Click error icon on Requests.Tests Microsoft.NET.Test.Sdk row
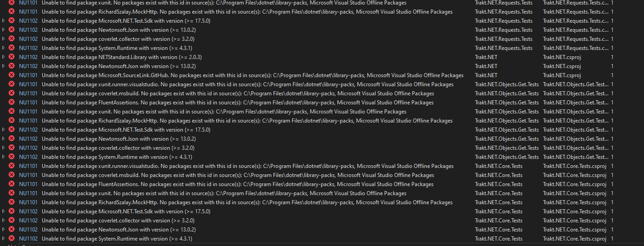Viewport: 644px width, 246px height. click(x=11, y=21)
